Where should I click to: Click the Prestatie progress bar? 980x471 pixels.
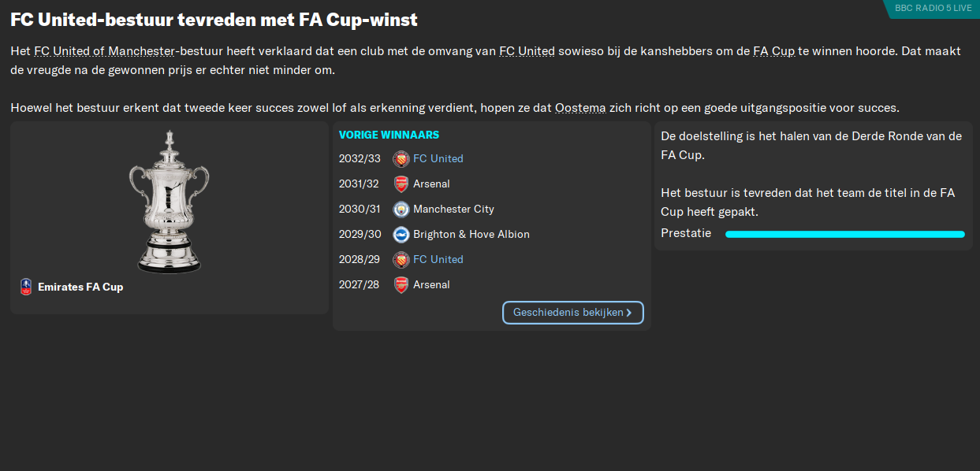coord(844,234)
